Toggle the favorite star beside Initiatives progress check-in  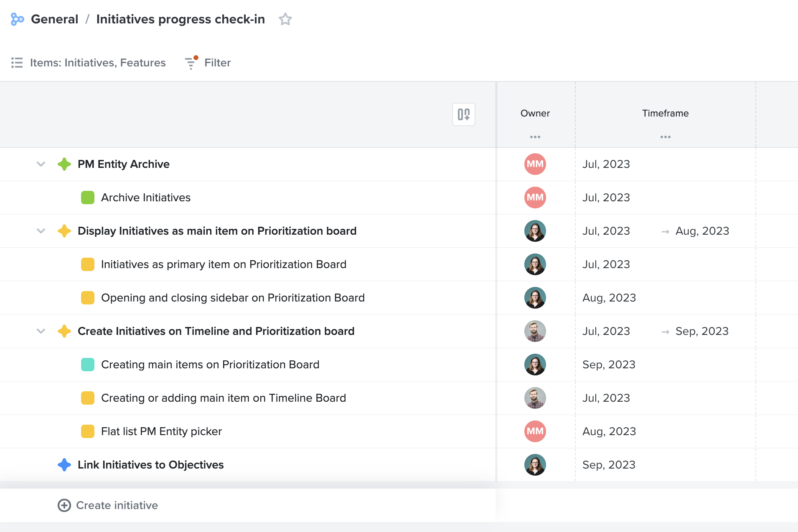tap(285, 19)
